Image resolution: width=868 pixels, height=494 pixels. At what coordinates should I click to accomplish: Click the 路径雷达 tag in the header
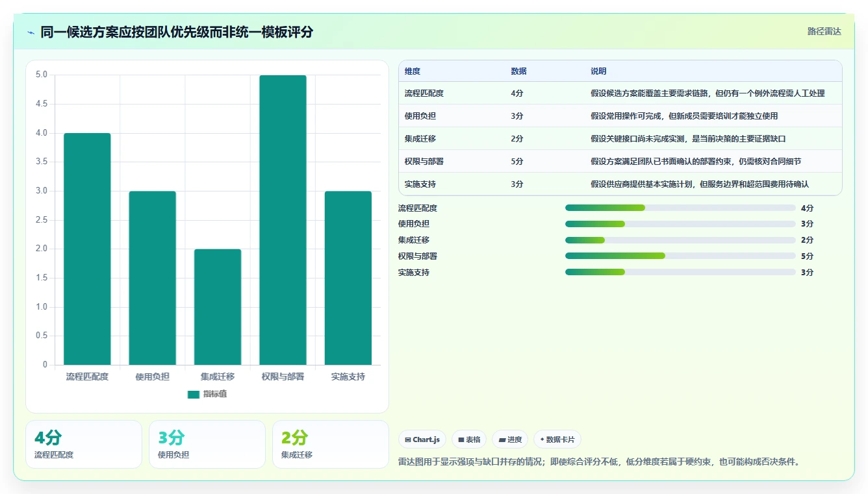[x=824, y=31]
